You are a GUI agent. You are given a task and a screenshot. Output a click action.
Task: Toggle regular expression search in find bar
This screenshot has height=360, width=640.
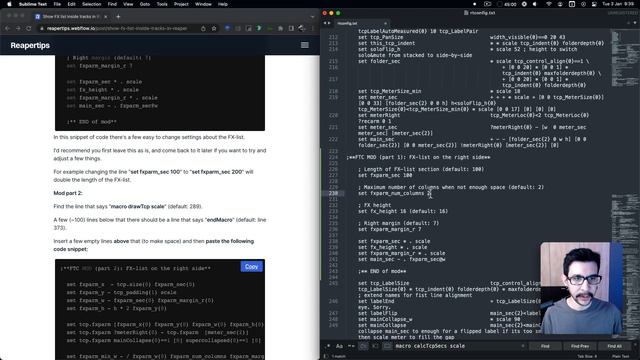pos(328,346)
